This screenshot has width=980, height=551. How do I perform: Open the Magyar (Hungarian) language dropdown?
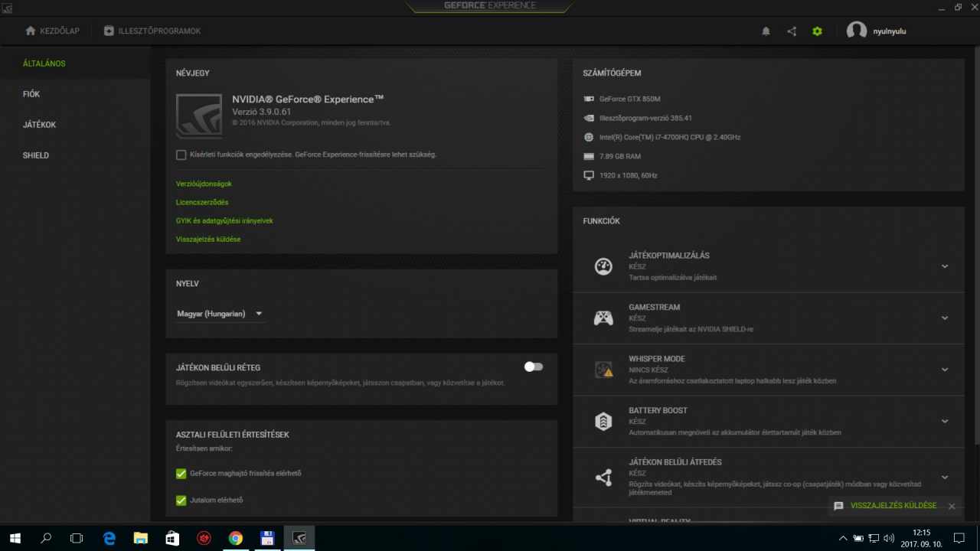[x=220, y=314]
